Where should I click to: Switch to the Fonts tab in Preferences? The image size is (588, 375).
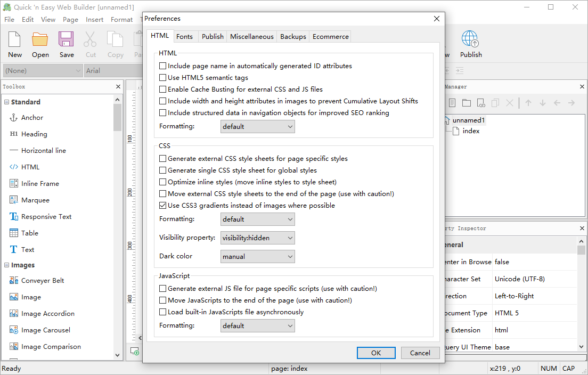pos(185,36)
